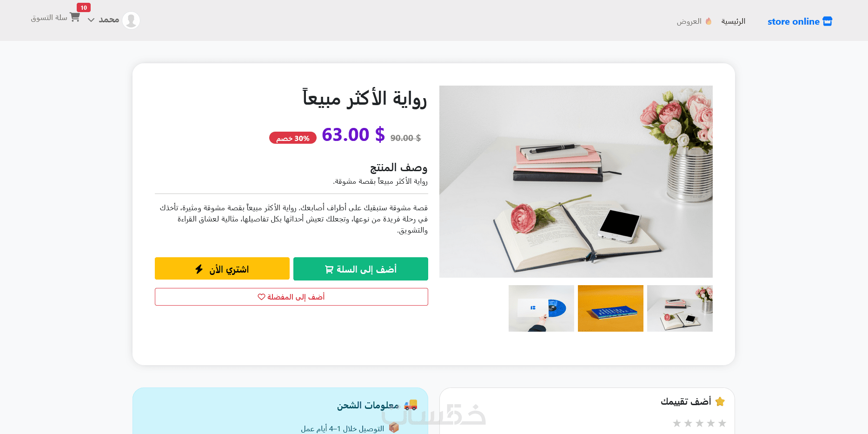The image size is (868, 434).
Task: Select the orange background book thumbnail
Action: coord(610,308)
